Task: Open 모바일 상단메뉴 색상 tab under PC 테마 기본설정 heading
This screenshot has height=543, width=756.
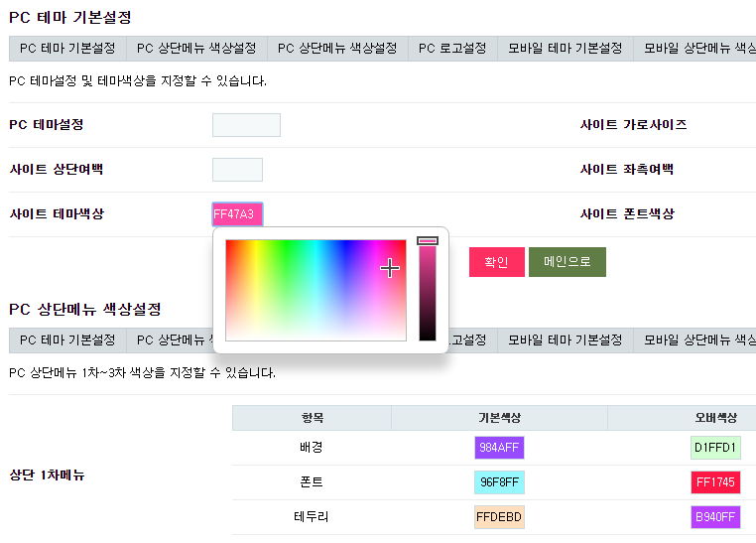Action: click(698, 49)
